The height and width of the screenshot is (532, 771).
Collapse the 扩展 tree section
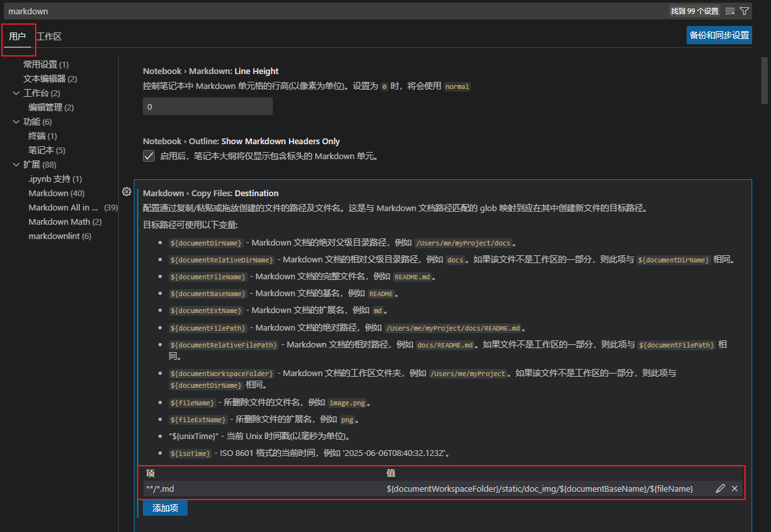point(16,164)
